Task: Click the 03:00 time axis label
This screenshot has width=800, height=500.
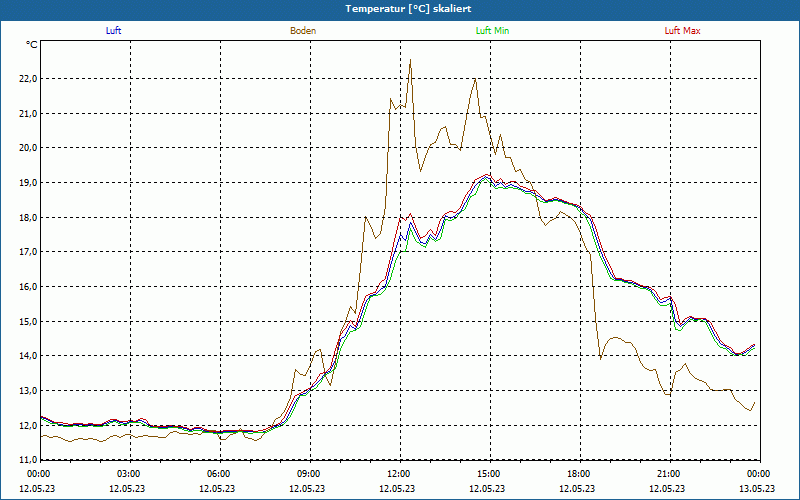Action: coord(128,474)
